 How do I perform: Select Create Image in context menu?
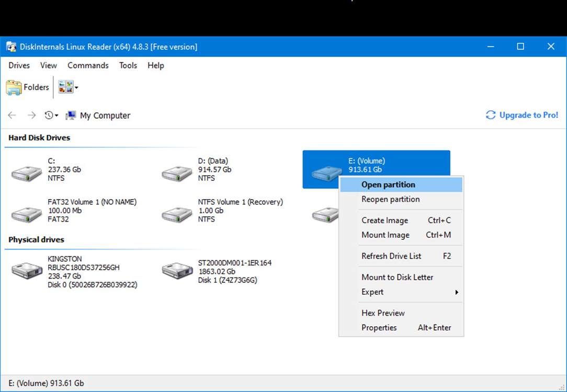point(401,221)
